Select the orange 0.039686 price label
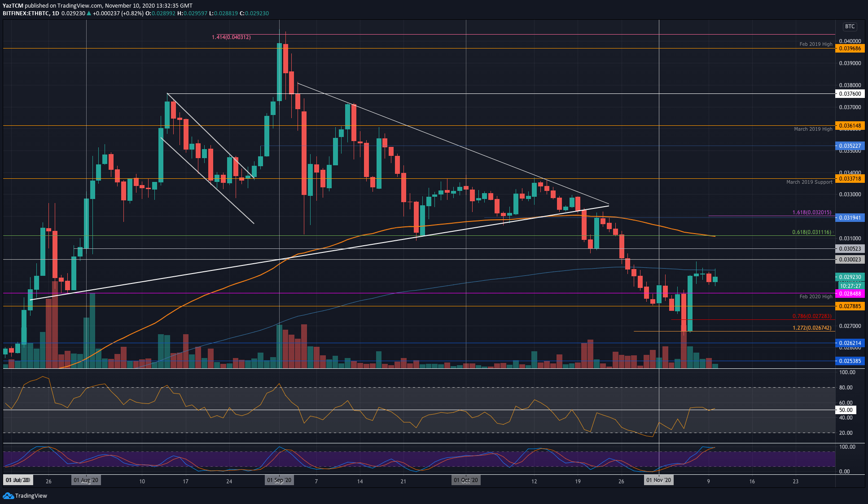868x504 pixels. pyautogui.click(x=850, y=49)
